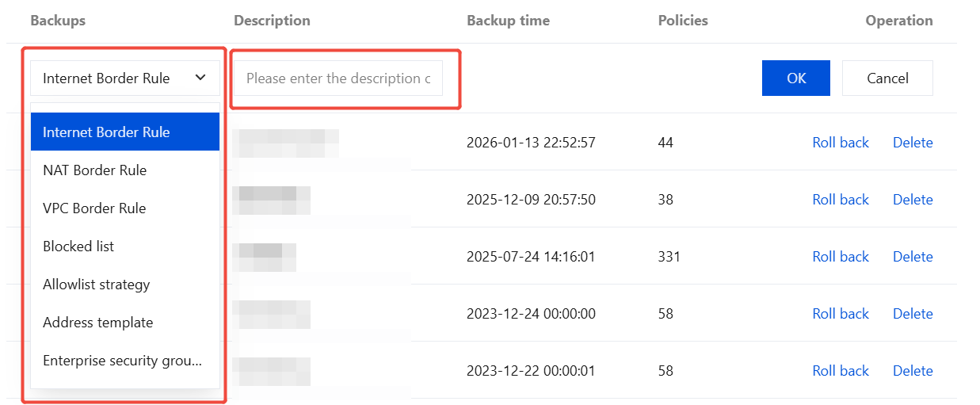Choose Enterprise security group option
Image resolution: width=980 pixels, height=405 pixels.
[124, 361]
